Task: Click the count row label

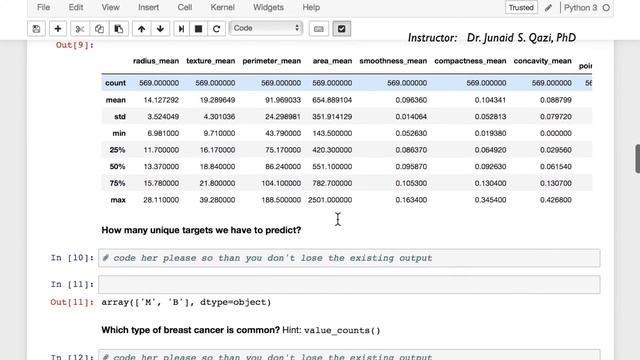Action: [115, 83]
